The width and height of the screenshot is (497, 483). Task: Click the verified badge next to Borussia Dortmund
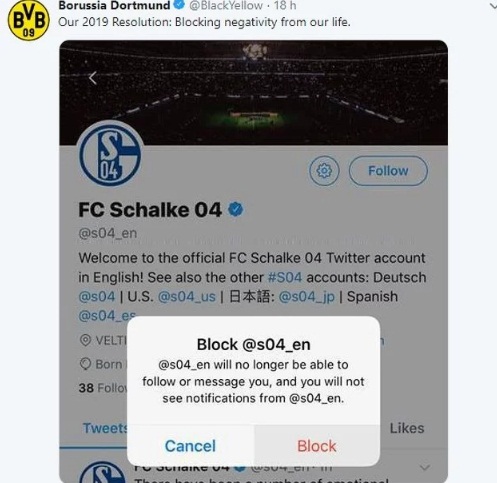pyautogui.click(x=179, y=4)
